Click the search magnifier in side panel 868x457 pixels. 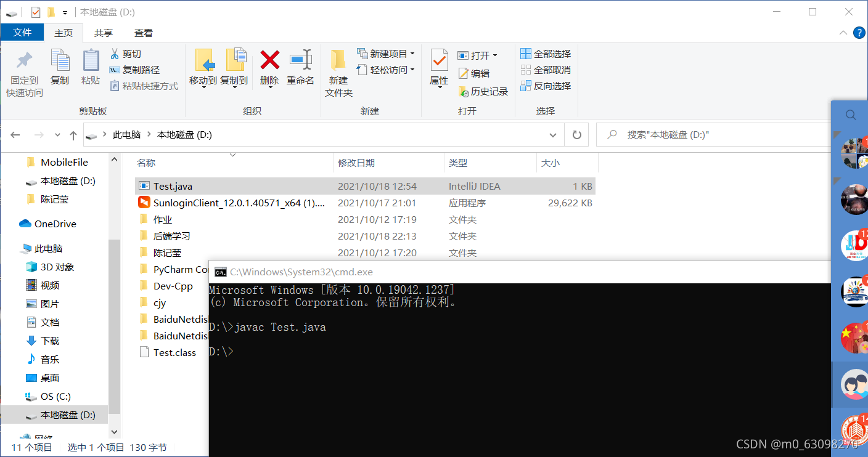pos(851,115)
